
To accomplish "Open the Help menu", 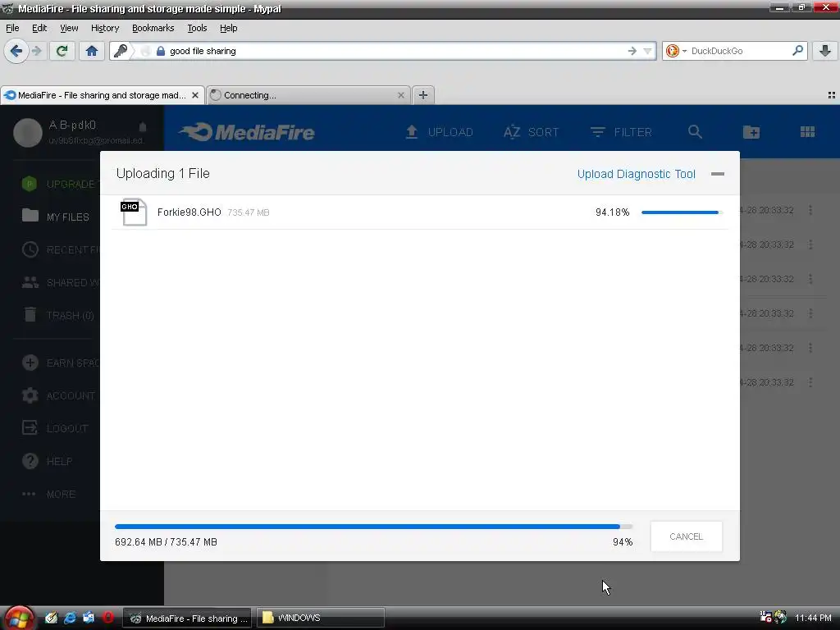I will pyautogui.click(x=228, y=28).
